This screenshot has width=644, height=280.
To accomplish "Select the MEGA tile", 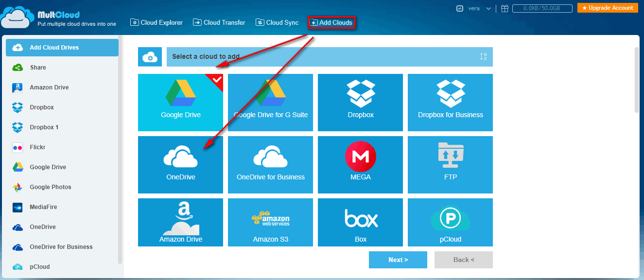I will [x=361, y=165].
